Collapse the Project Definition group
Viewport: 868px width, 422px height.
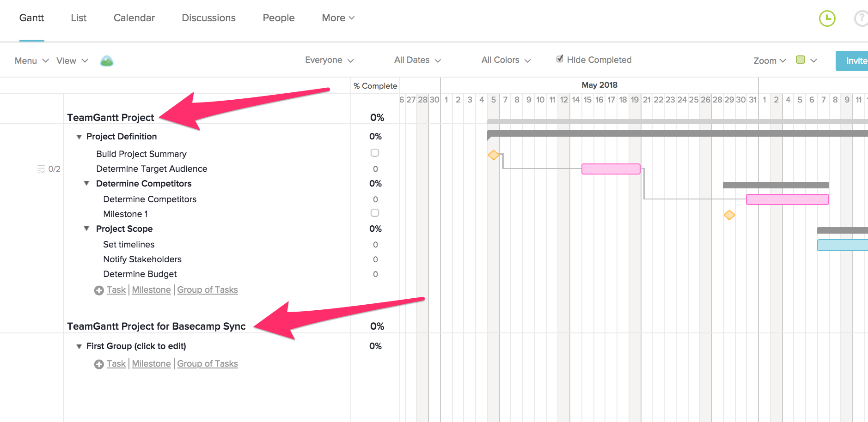79,136
